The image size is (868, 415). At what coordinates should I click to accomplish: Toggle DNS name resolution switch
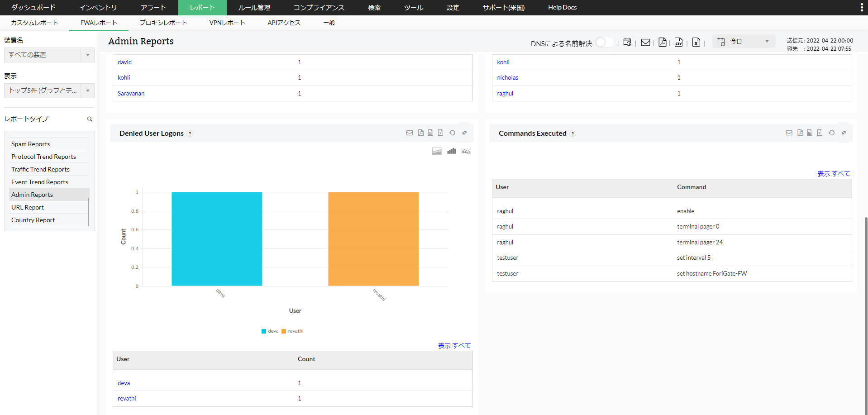[605, 42]
